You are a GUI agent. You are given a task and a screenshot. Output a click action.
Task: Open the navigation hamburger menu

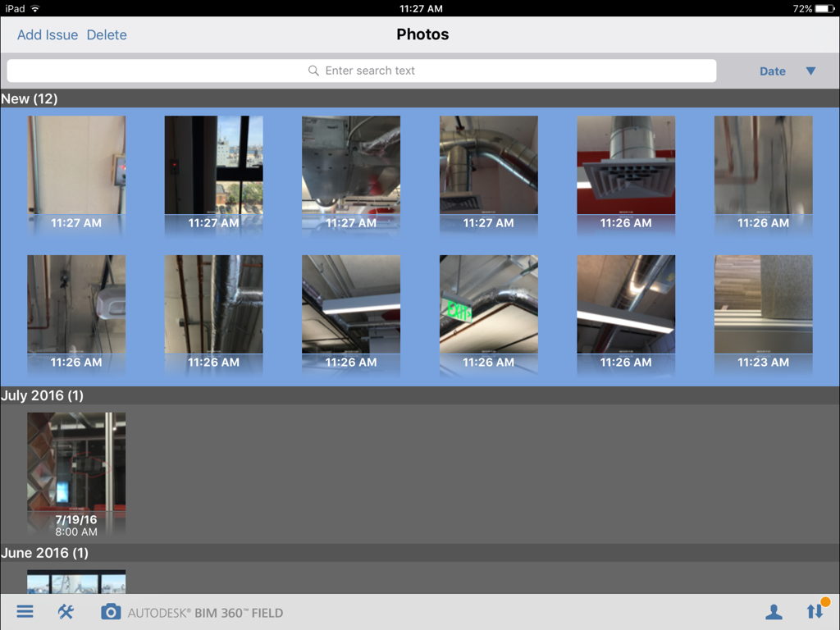(x=25, y=611)
